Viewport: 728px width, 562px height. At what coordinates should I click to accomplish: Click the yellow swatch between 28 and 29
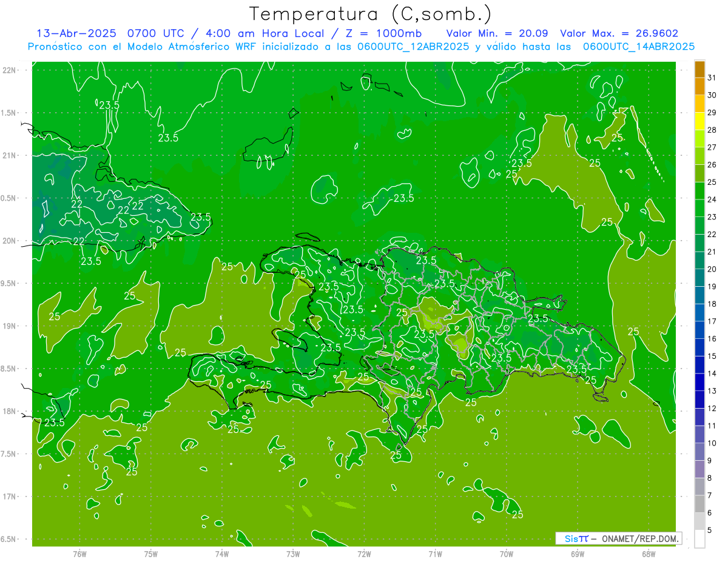[699, 121]
